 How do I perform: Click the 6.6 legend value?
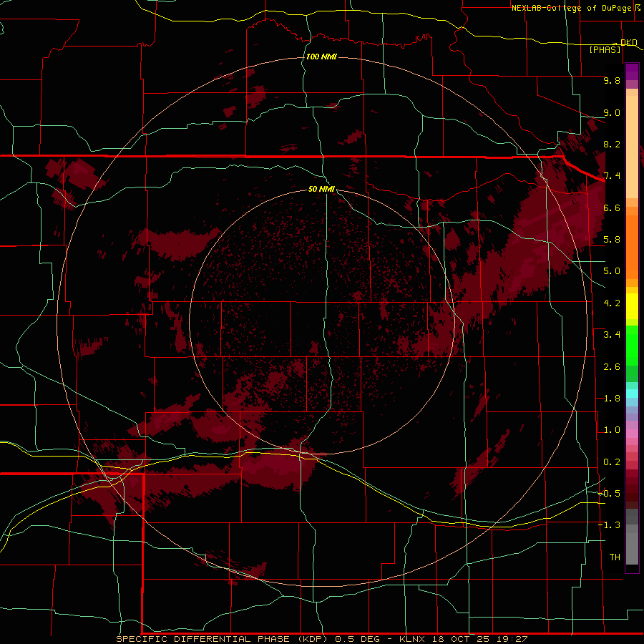point(612,208)
